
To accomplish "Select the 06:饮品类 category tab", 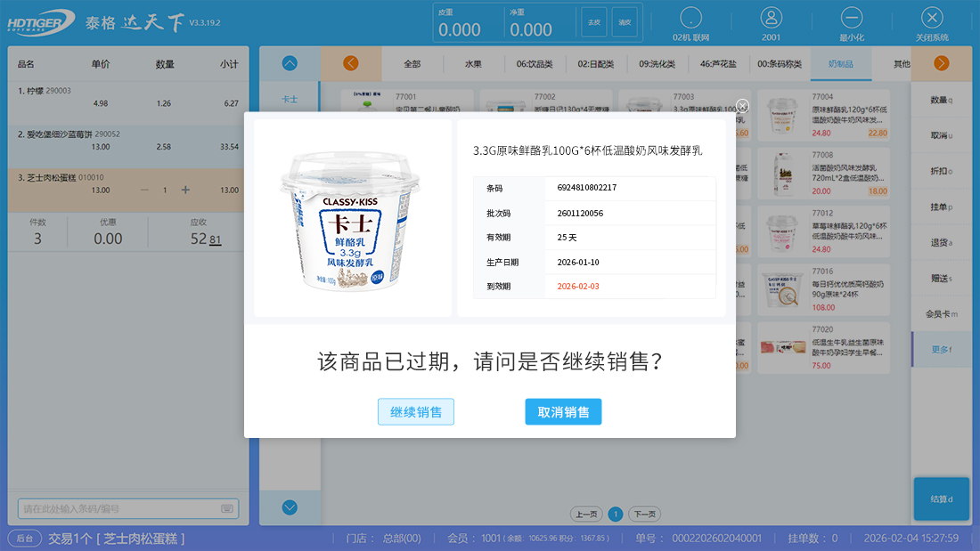I will coord(535,64).
